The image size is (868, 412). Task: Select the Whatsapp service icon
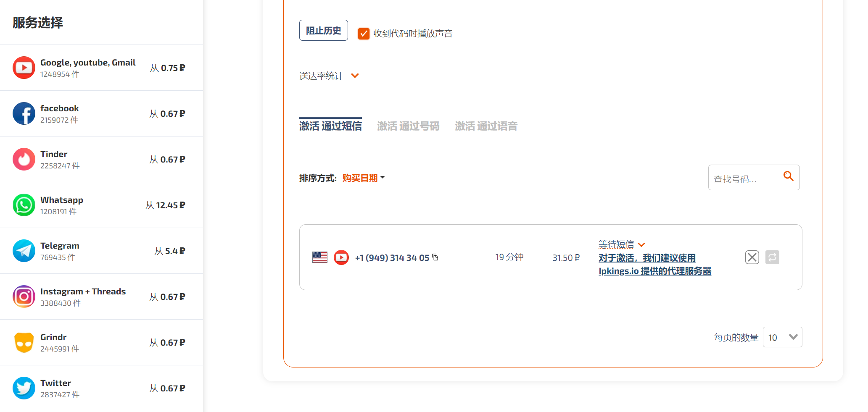(x=24, y=205)
